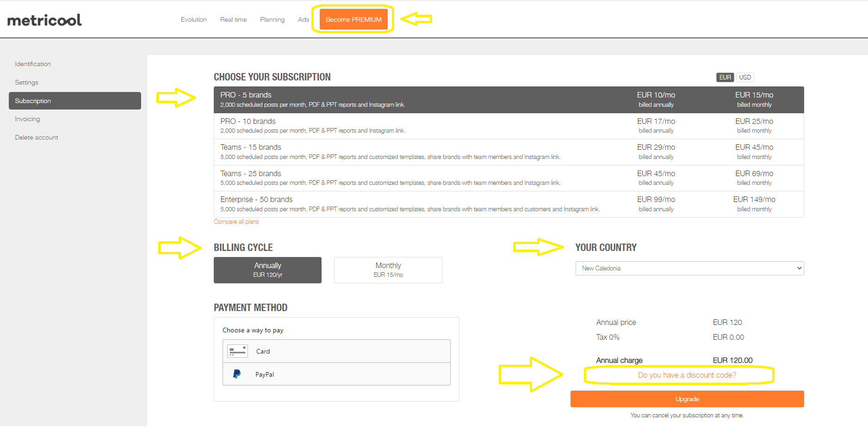Open the Ads section
The width and height of the screenshot is (868, 428).
pos(303,19)
